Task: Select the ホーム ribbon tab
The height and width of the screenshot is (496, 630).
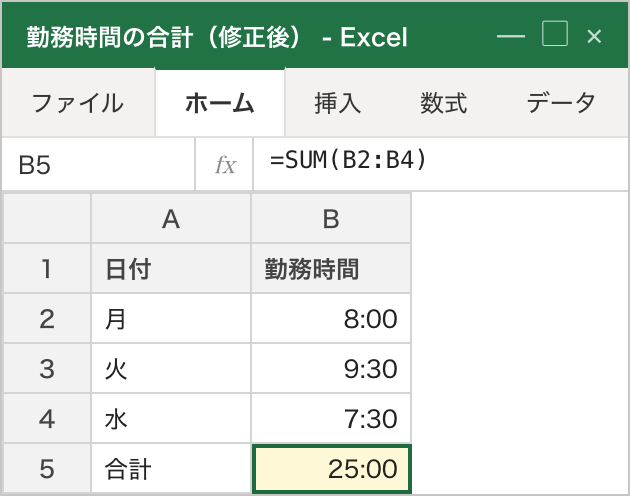Action: (x=220, y=103)
